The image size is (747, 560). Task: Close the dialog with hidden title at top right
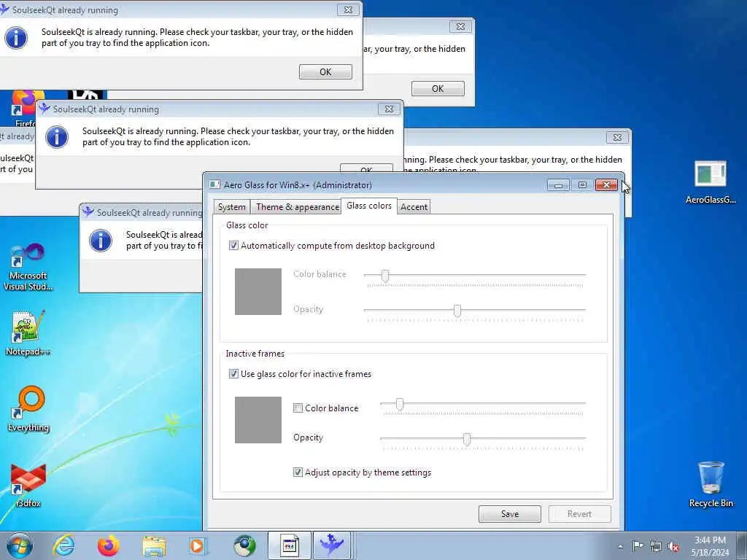pyautogui.click(x=461, y=27)
